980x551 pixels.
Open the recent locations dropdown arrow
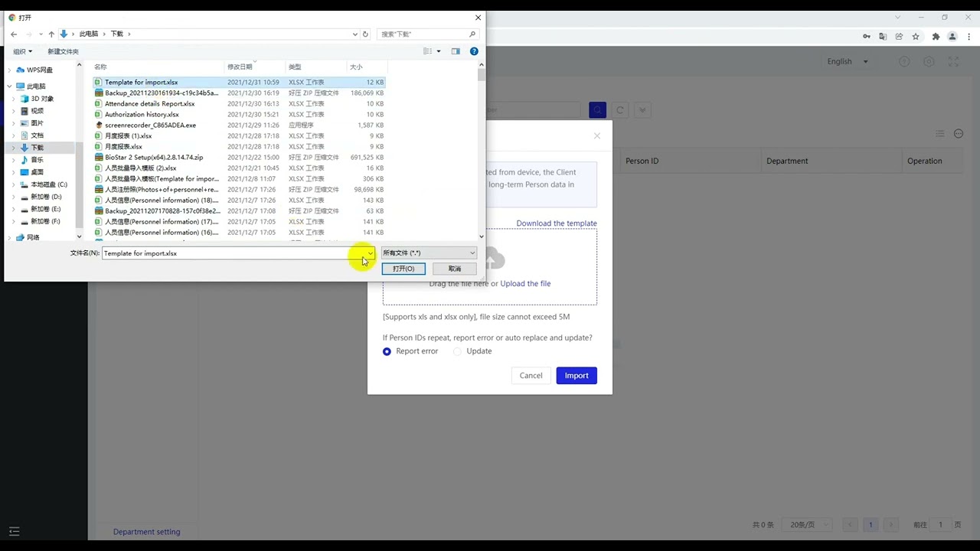[40, 34]
